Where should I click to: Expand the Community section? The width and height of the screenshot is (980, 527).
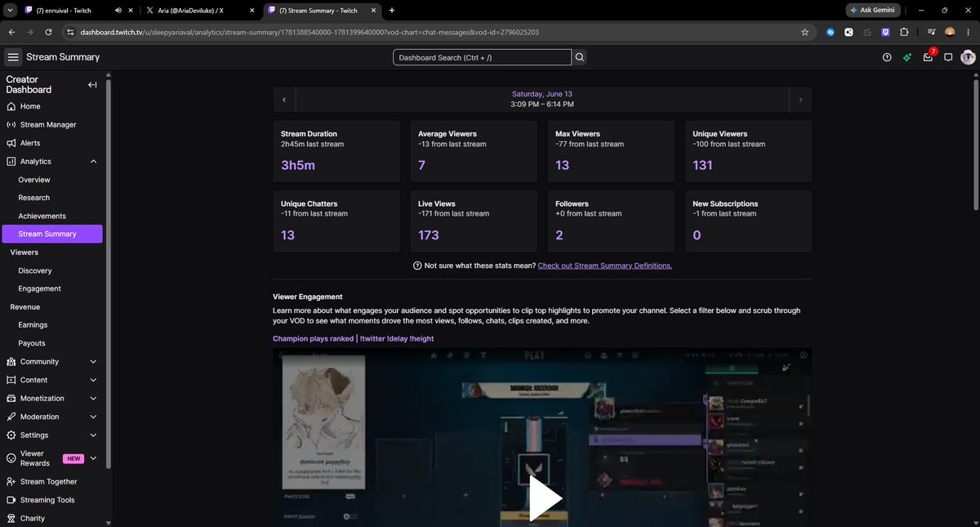(93, 361)
